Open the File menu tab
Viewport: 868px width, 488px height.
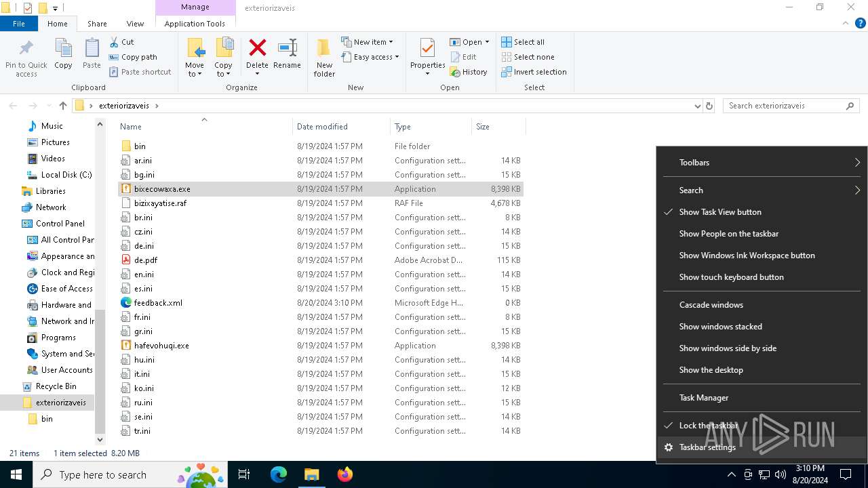tap(19, 24)
